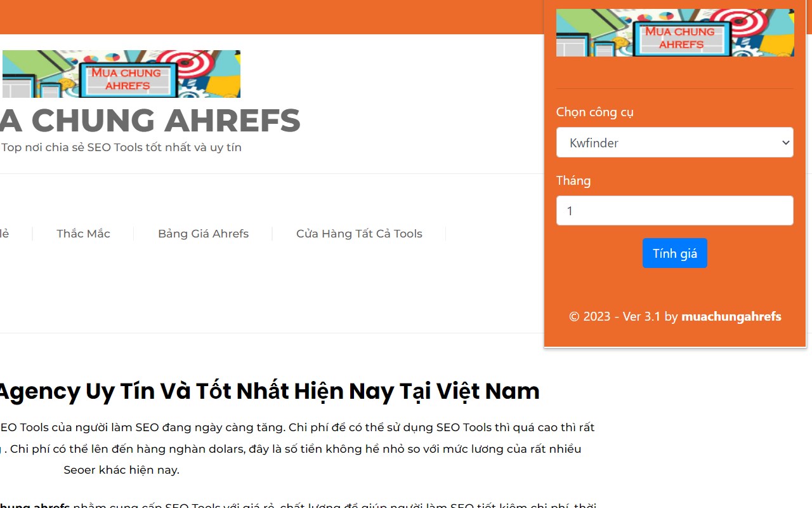Click the A CHUNG AHREFS site title

(x=150, y=121)
